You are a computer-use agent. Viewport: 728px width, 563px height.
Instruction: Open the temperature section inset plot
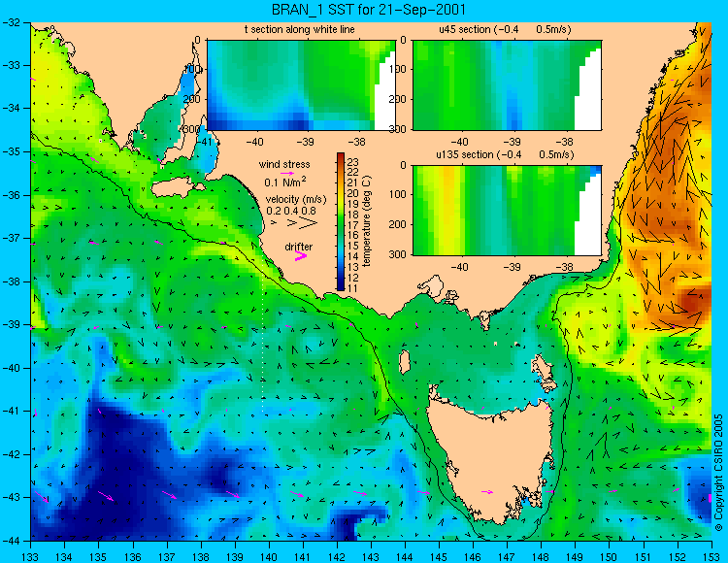(x=301, y=85)
